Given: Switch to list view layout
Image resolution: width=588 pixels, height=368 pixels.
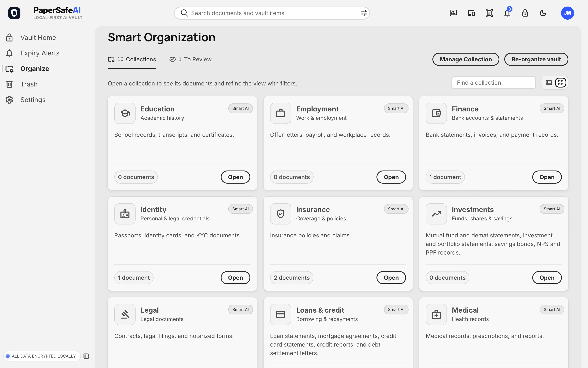Looking at the screenshot, I should 549,83.
